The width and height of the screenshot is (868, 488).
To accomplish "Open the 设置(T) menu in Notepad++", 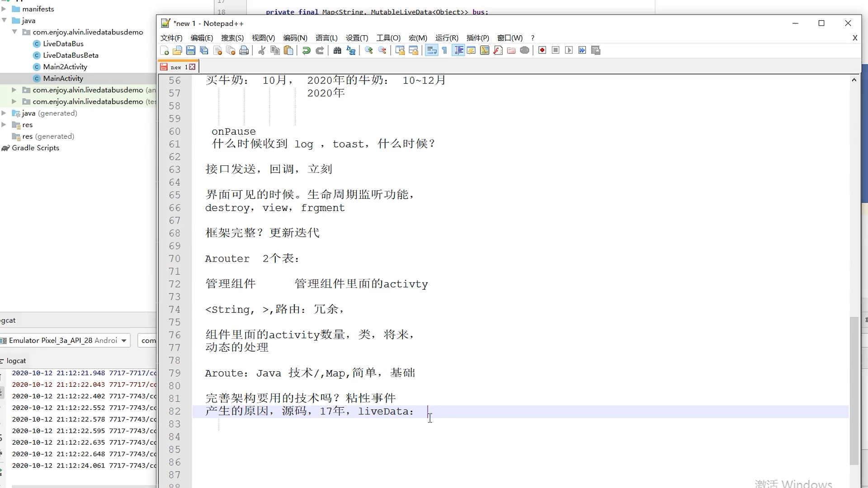I will click(357, 38).
